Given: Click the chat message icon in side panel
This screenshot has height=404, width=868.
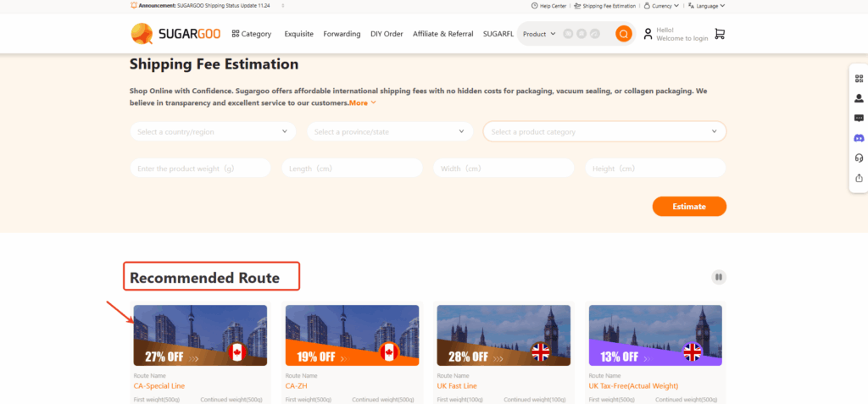Looking at the screenshot, I should (x=860, y=119).
